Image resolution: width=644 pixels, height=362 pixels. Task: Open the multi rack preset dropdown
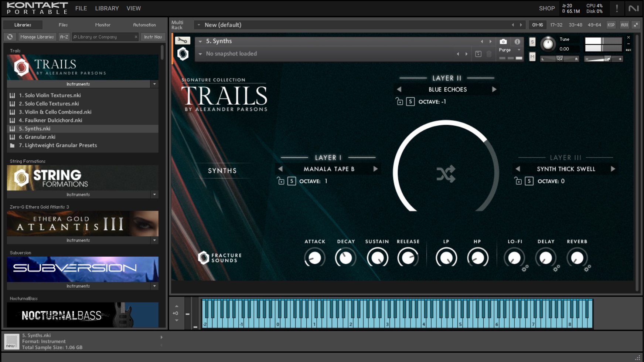tap(199, 25)
